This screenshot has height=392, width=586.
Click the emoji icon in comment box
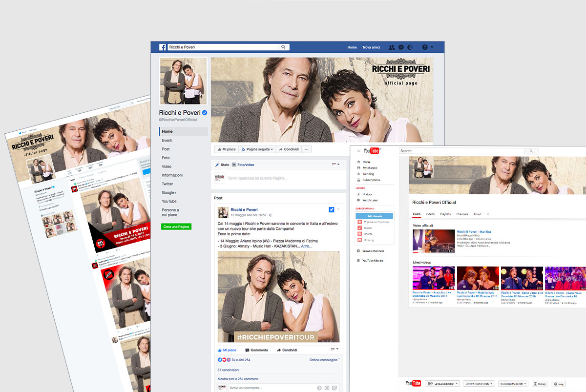(319, 388)
